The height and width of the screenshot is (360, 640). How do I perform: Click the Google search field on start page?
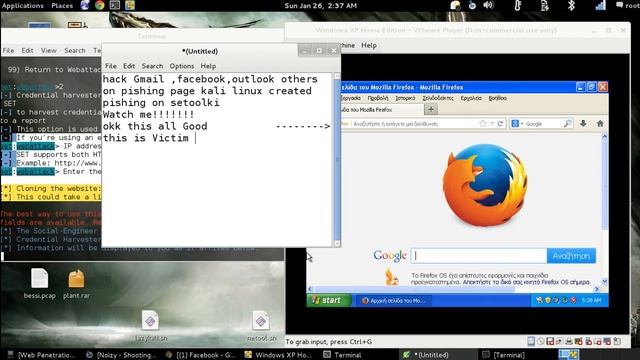[479, 256]
